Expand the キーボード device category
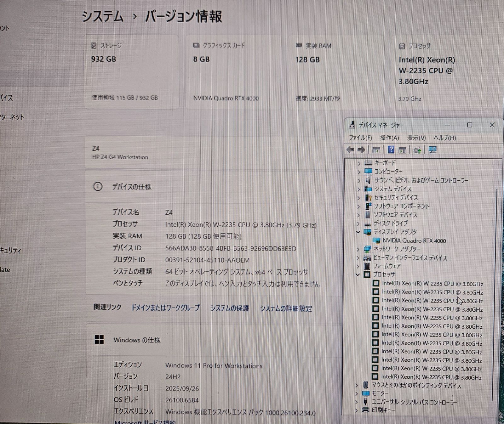This screenshot has height=424, width=504. (x=359, y=163)
